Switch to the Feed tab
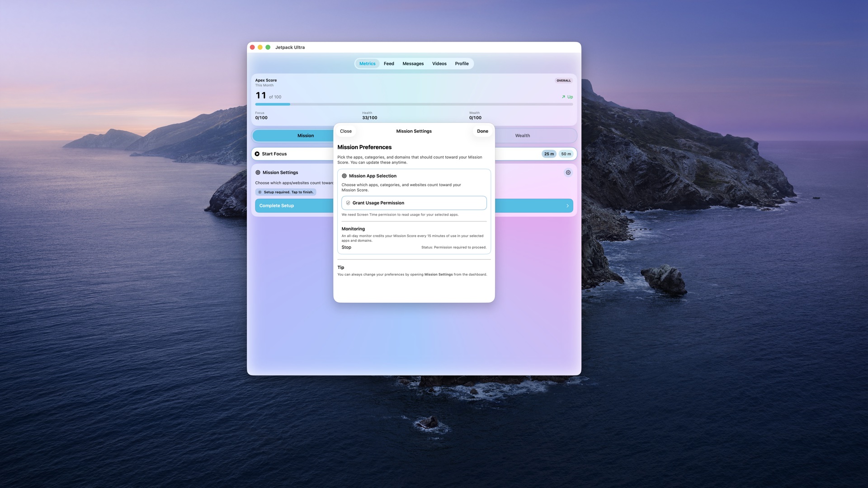The width and height of the screenshot is (868, 488). tap(389, 64)
